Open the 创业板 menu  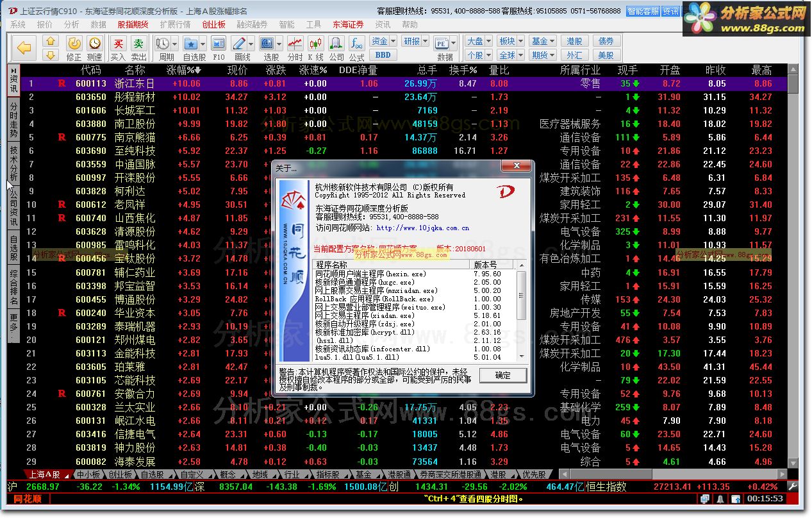pos(214,25)
